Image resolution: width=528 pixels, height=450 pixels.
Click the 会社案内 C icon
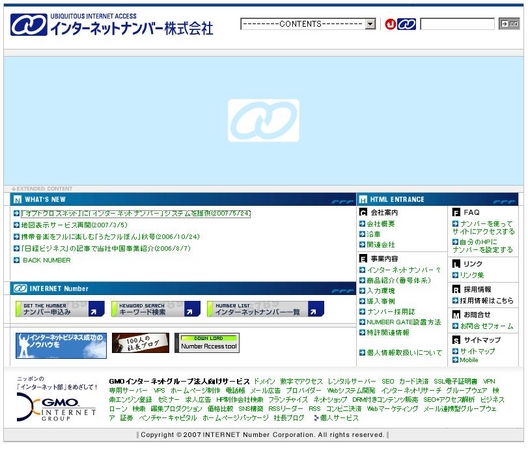tap(363, 212)
